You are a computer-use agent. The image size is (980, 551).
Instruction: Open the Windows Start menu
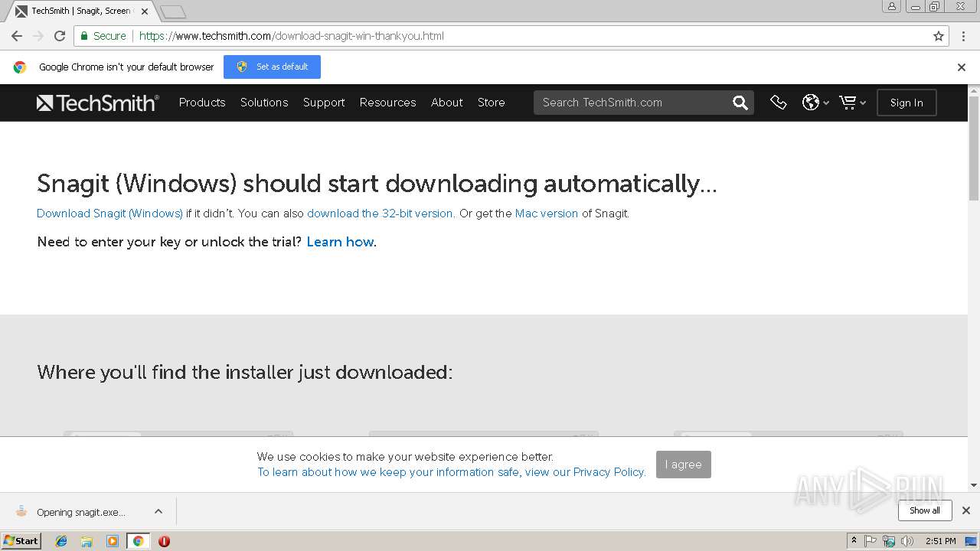point(21,540)
